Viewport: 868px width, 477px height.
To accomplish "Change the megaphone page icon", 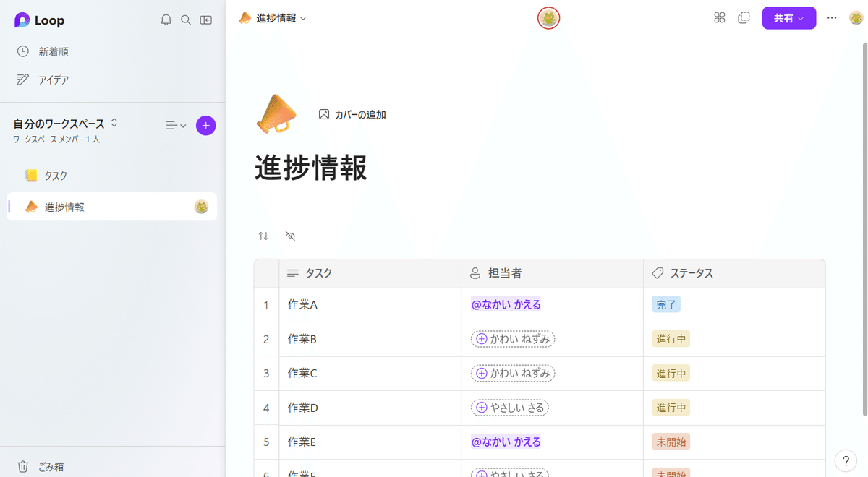I will tap(276, 114).
